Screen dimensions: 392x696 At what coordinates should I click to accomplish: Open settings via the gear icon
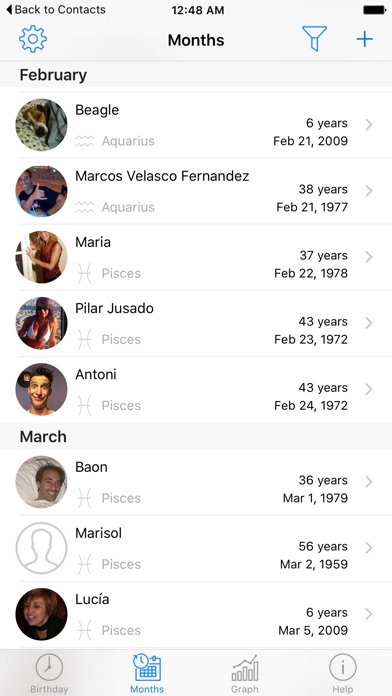tap(33, 39)
